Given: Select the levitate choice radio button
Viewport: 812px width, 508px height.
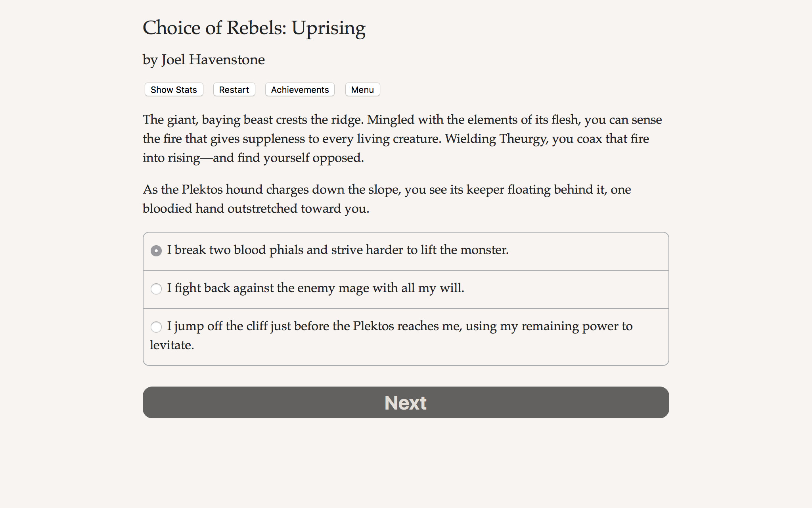Looking at the screenshot, I should click(x=156, y=327).
